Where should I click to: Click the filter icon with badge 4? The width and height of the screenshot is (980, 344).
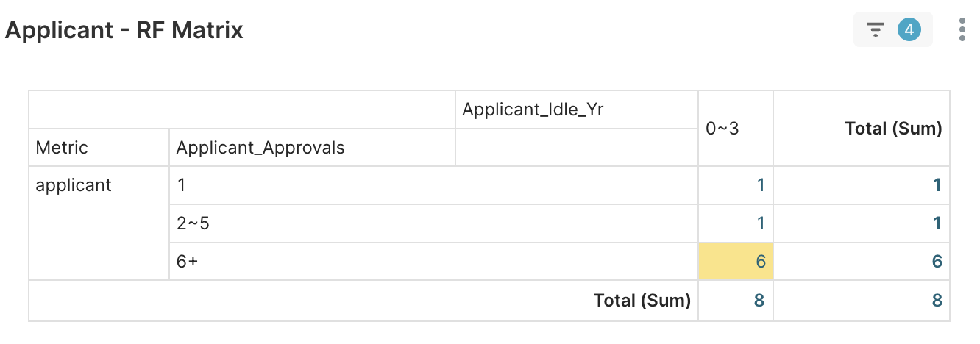876,29
